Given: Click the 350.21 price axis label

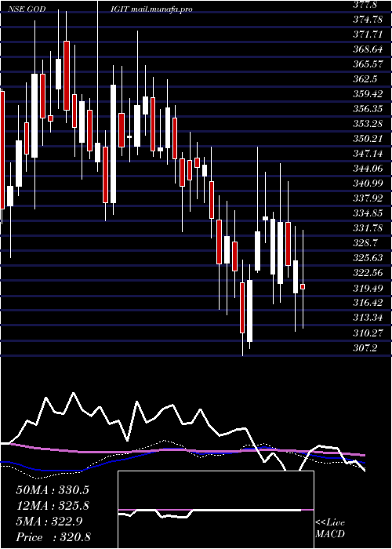Looking at the screenshot, I should 368,139.
